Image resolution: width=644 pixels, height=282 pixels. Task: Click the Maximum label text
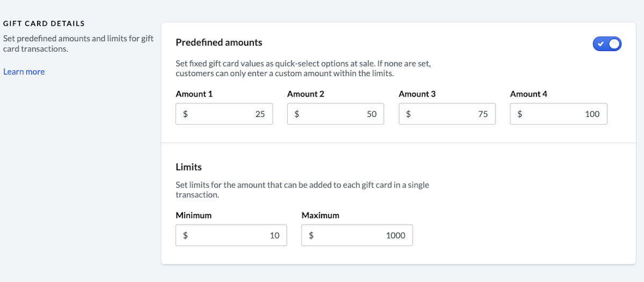pyautogui.click(x=320, y=215)
